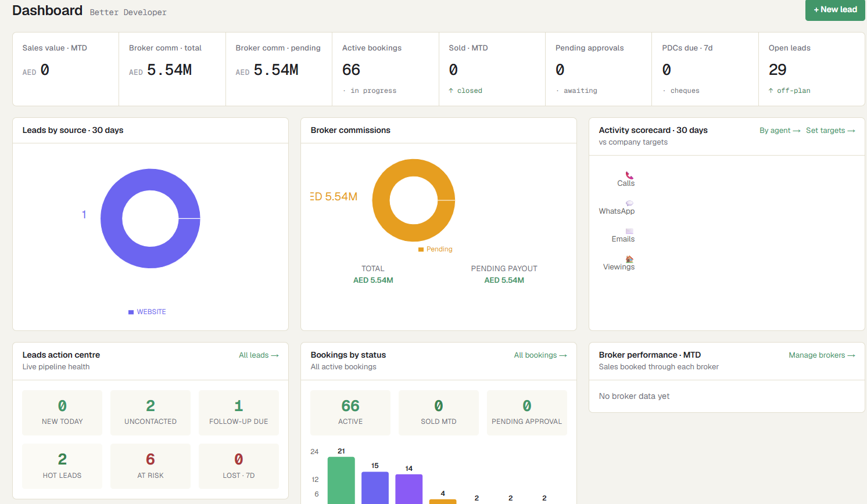Viewport: 867px width, 504px height.
Task: Select the Active bookings status tile
Action: click(x=350, y=413)
